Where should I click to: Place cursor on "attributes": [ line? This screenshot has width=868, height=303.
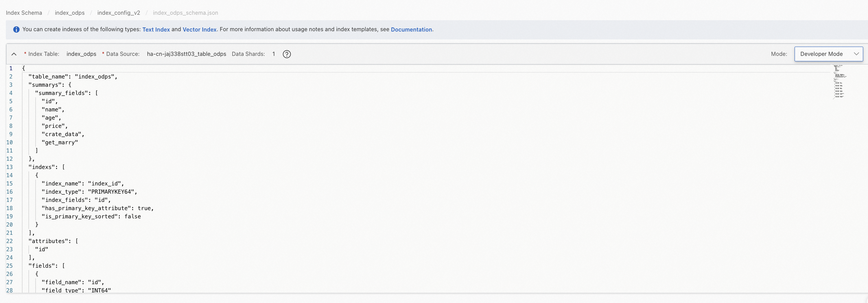(x=53, y=241)
